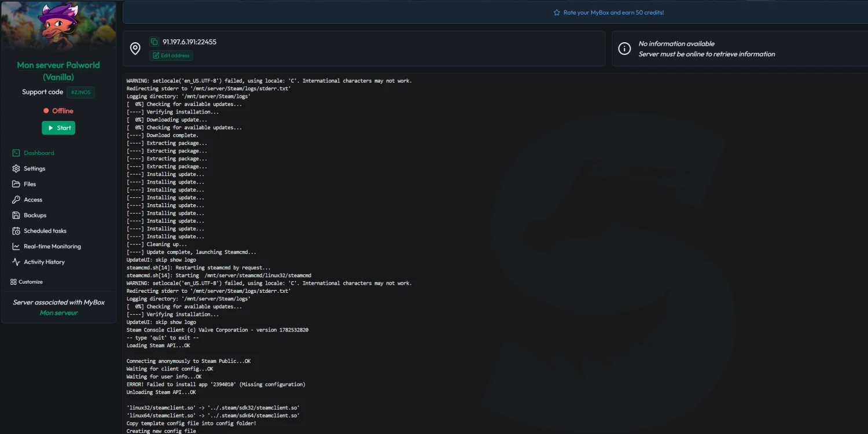868x434 pixels.
Task: Click the Backups save icon
Action: pyautogui.click(x=16, y=215)
